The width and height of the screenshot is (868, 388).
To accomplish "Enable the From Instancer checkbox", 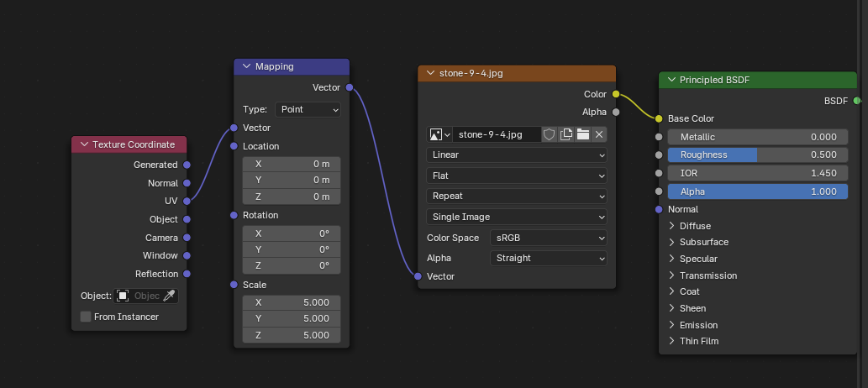I will pos(86,317).
